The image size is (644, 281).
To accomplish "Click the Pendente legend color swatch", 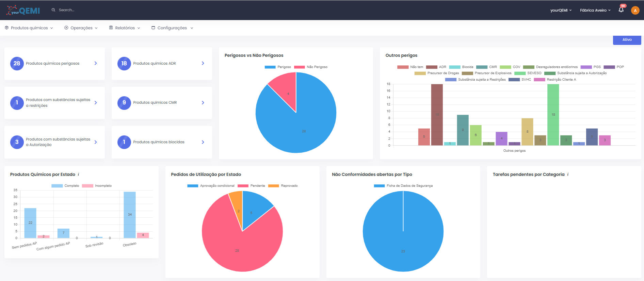I will tap(243, 186).
